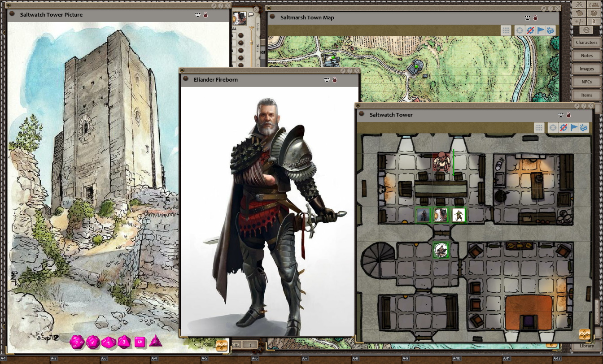This screenshot has height=364, width=603.
Task: Expand share menu on Eliander Fireborn window
Action: point(327,80)
